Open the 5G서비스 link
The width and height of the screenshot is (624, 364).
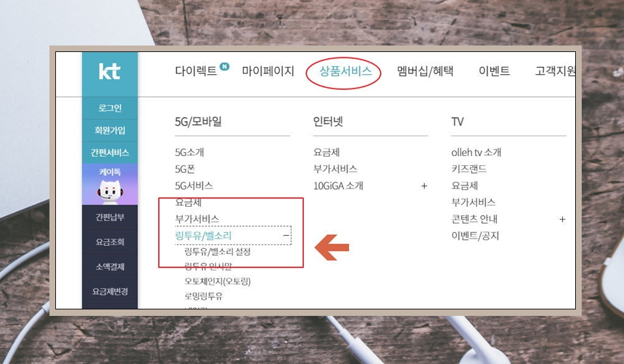coord(194,186)
